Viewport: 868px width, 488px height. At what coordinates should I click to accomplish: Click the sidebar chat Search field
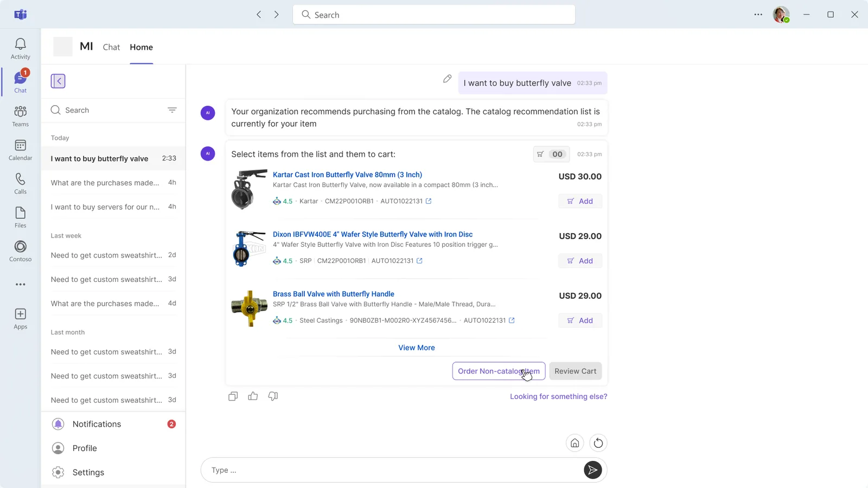click(x=113, y=110)
